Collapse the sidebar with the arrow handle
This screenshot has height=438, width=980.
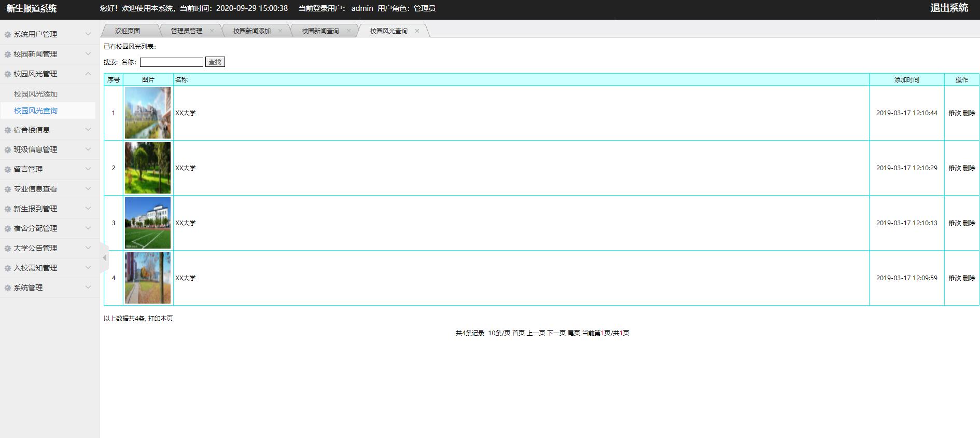pyautogui.click(x=104, y=257)
